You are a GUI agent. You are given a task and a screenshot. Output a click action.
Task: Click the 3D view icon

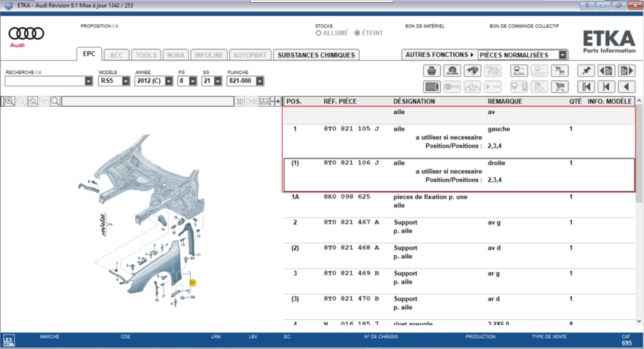(240, 101)
